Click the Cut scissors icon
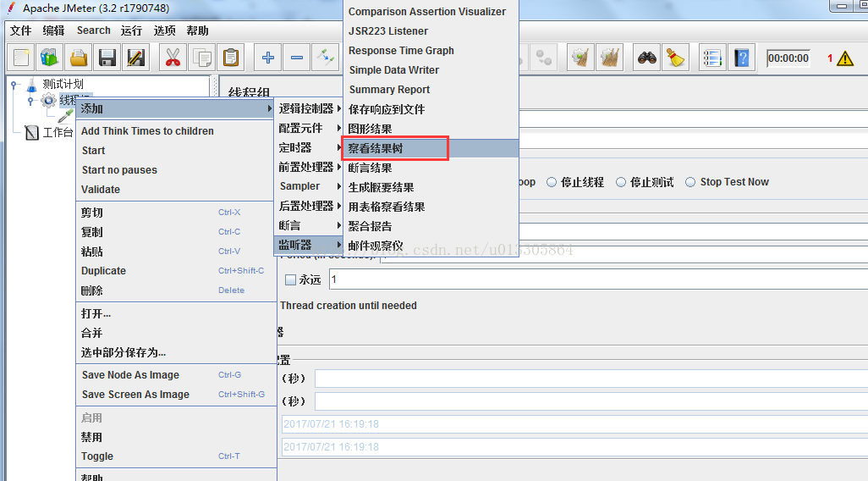 point(173,58)
